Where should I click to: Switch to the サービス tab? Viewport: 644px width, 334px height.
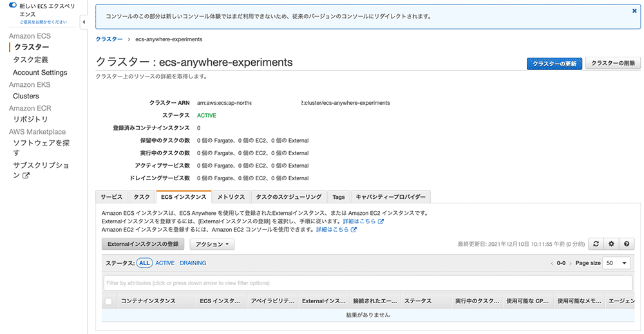(x=111, y=197)
